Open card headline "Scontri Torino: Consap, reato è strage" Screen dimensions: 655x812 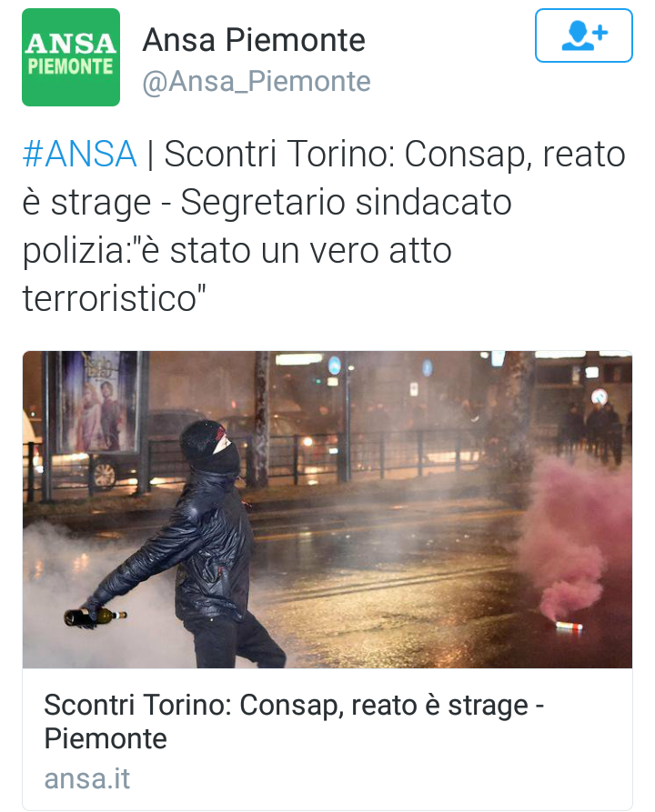coord(294,706)
